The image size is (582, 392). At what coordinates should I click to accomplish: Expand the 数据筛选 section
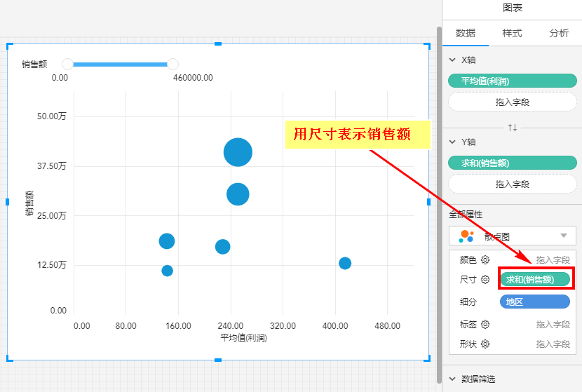coord(452,379)
